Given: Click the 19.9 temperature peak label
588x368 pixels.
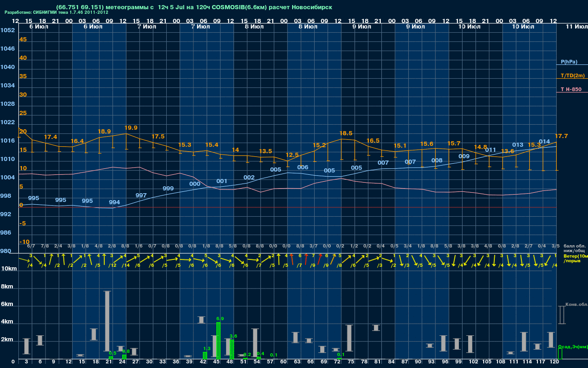Looking at the screenshot, I should click(131, 127).
